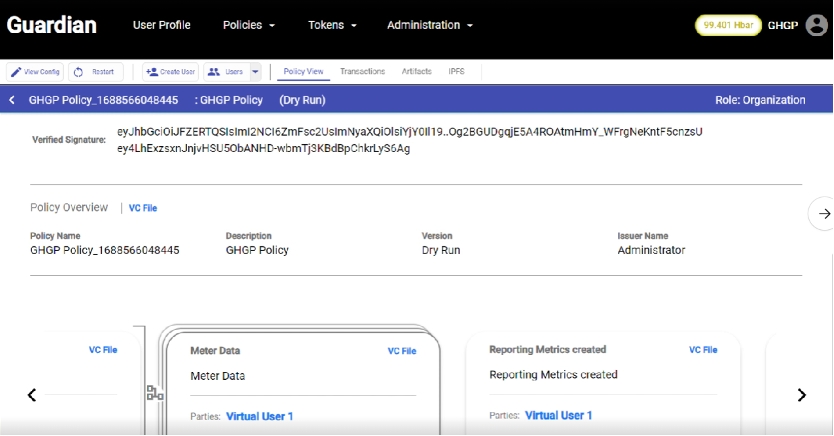Click the 99.401 Hbar balance badge
The height and width of the screenshot is (436, 834).
tap(729, 26)
